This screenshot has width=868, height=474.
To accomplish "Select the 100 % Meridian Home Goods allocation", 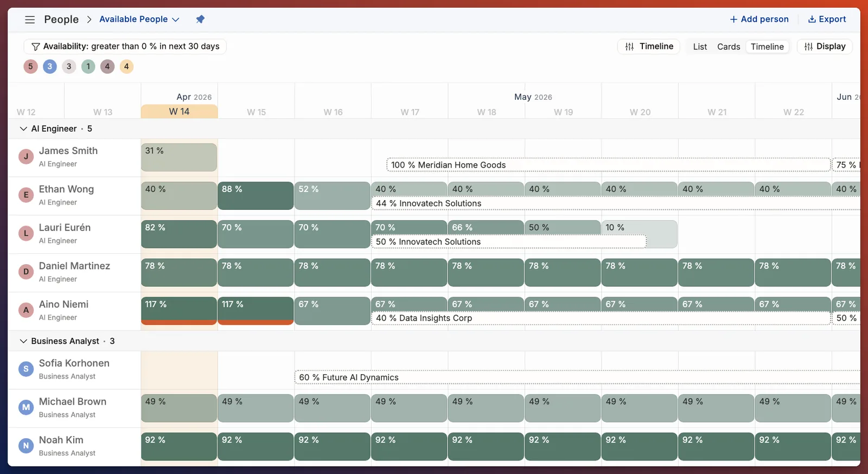I will (609, 165).
